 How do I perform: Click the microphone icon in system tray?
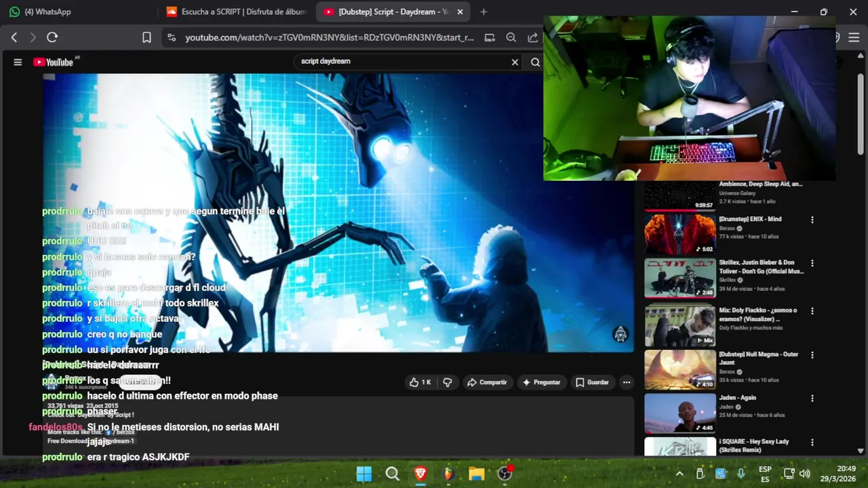tap(741, 474)
